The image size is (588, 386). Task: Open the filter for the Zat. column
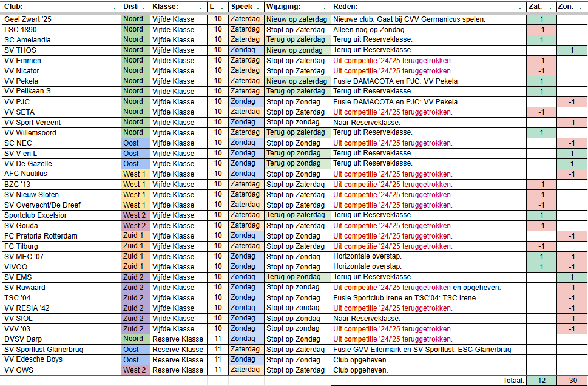550,7
